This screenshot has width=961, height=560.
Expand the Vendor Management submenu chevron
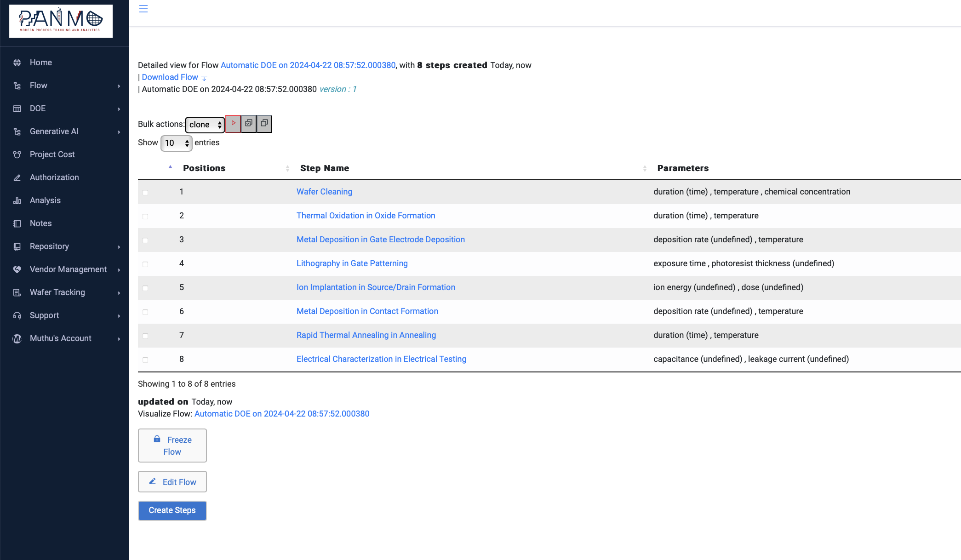(x=119, y=270)
